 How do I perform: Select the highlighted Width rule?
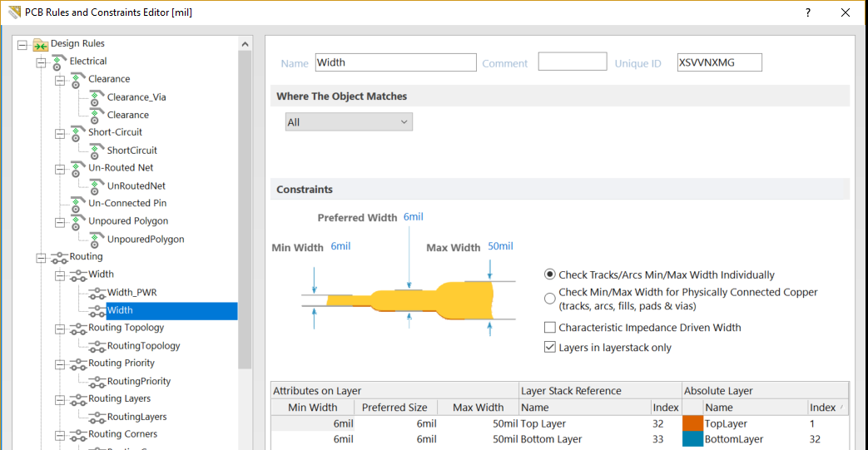click(x=171, y=310)
